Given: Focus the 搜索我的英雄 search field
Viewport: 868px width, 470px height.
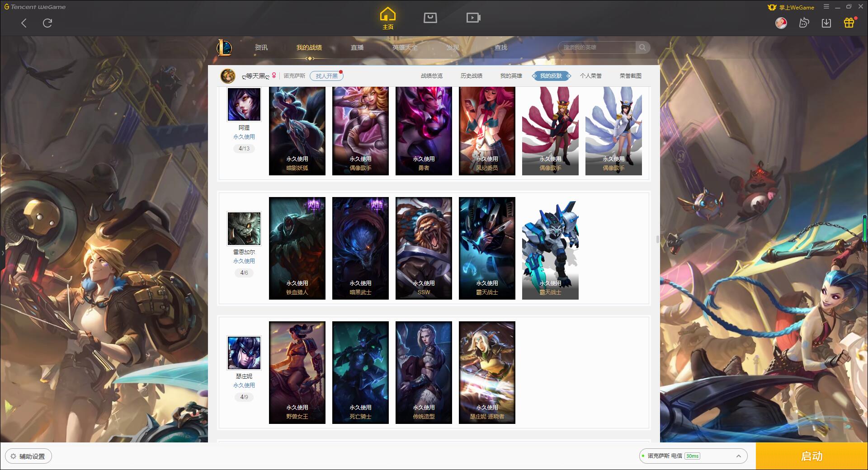Looking at the screenshot, I should 598,47.
